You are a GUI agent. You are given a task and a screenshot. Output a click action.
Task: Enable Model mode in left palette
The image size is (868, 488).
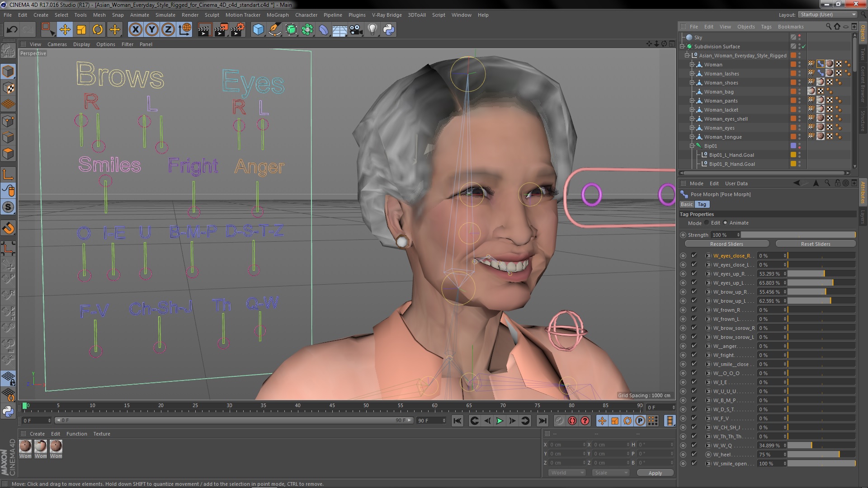click(x=8, y=71)
